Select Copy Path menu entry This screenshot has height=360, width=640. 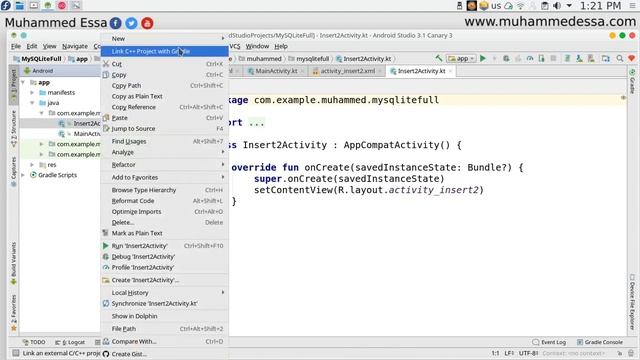click(x=164, y=85)
